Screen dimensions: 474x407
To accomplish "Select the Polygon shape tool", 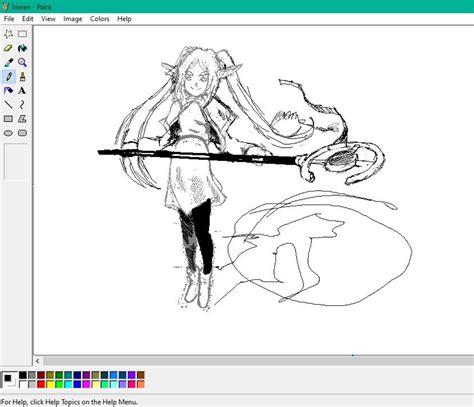I will [x=22, y=119].
